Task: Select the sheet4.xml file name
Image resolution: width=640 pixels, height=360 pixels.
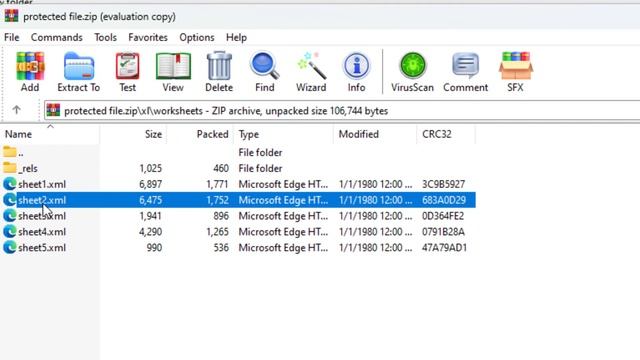Action: tap(42, 232)
